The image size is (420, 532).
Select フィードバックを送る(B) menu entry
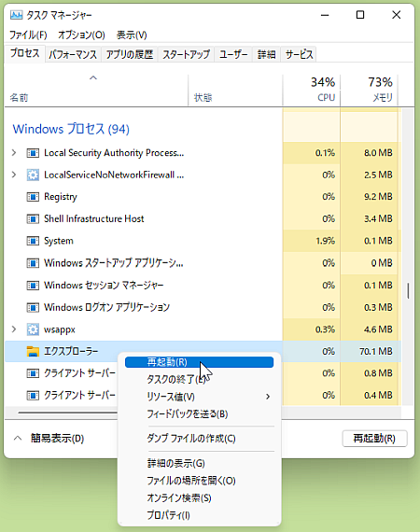coord(199,413)
